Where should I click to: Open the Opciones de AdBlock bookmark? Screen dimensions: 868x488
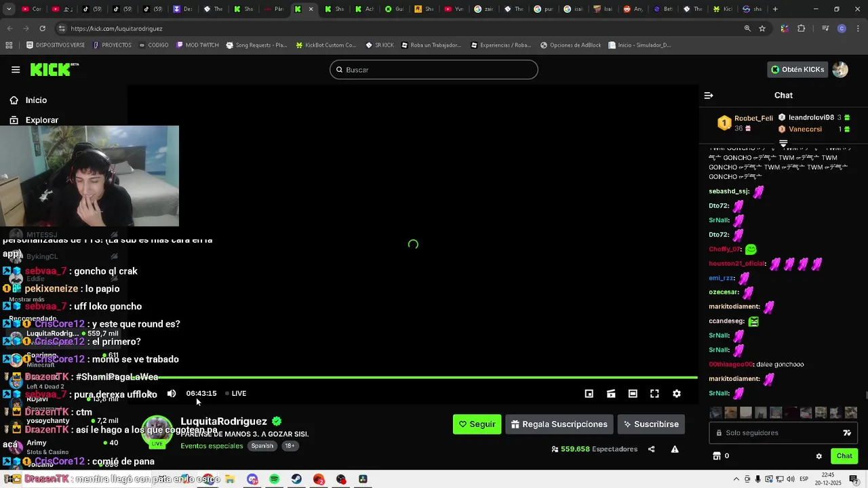570,45
